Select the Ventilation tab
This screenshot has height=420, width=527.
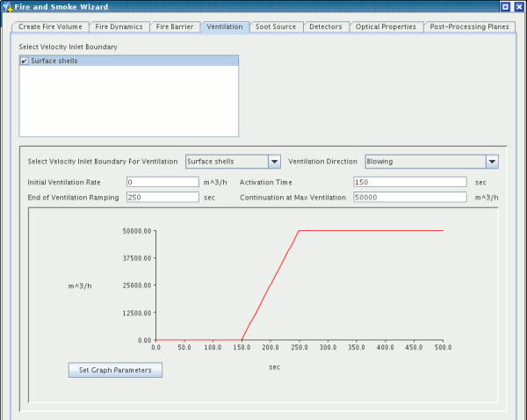[x=224, y=27]
